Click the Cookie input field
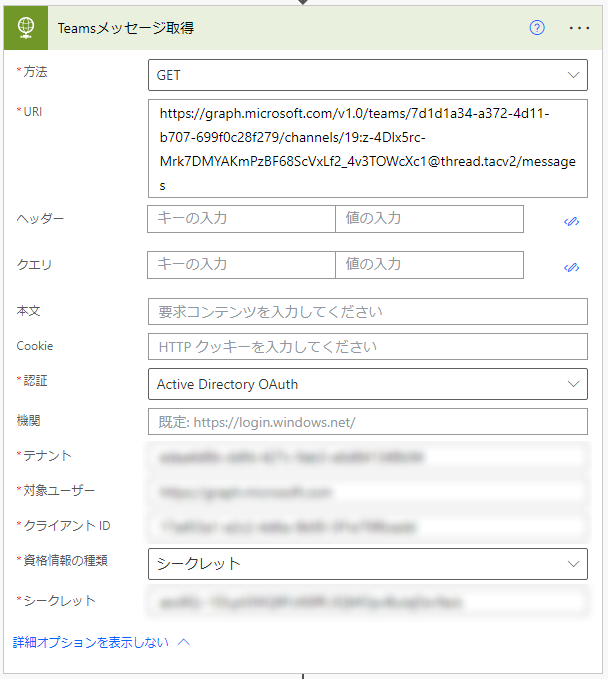Viewport: 608px width, 679px height. (x=368, y=346)
